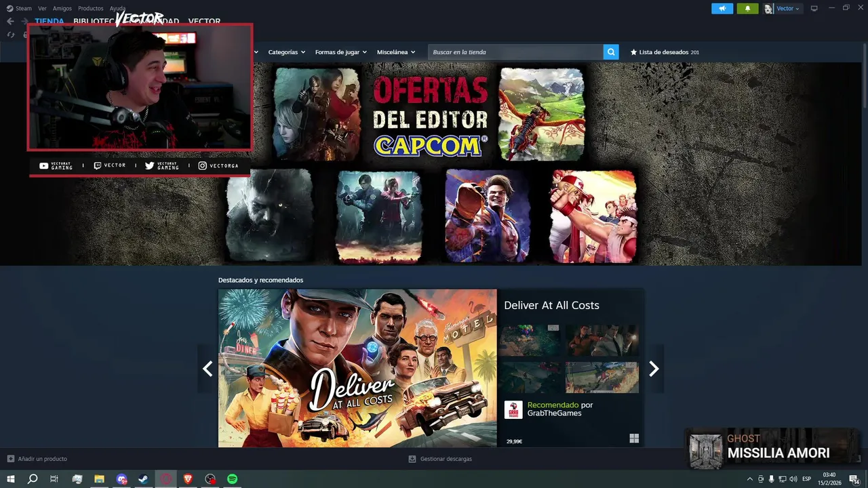Click Añadir un producto
Viewport: 868px width, 488px height.
pyautogui.click(x=42, y=459)
